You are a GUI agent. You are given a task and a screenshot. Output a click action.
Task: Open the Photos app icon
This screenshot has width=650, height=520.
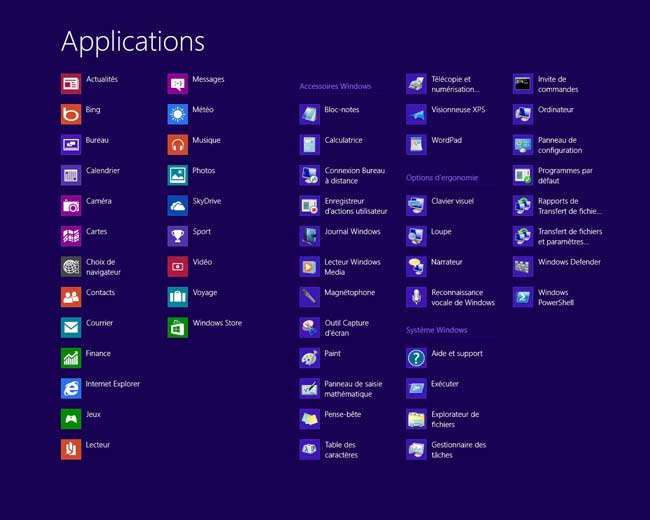pyautogui.click(x=177, y=175)
